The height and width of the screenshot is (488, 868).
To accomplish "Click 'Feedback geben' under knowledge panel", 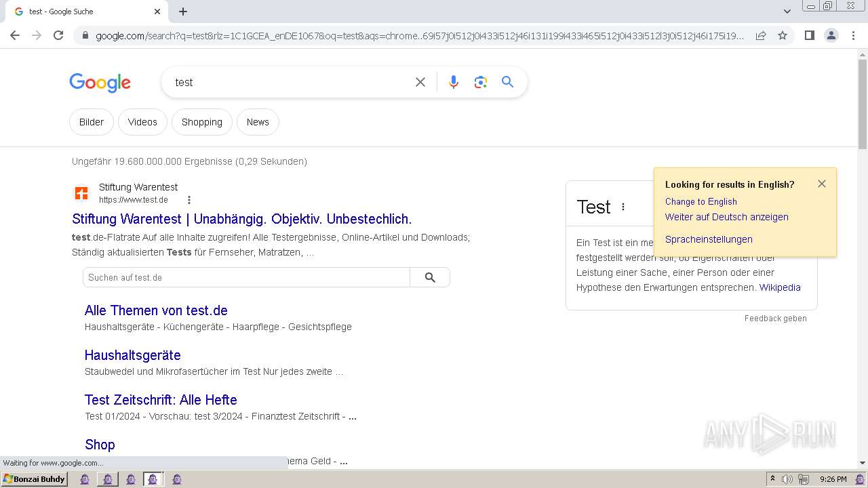I will point(776,319).
